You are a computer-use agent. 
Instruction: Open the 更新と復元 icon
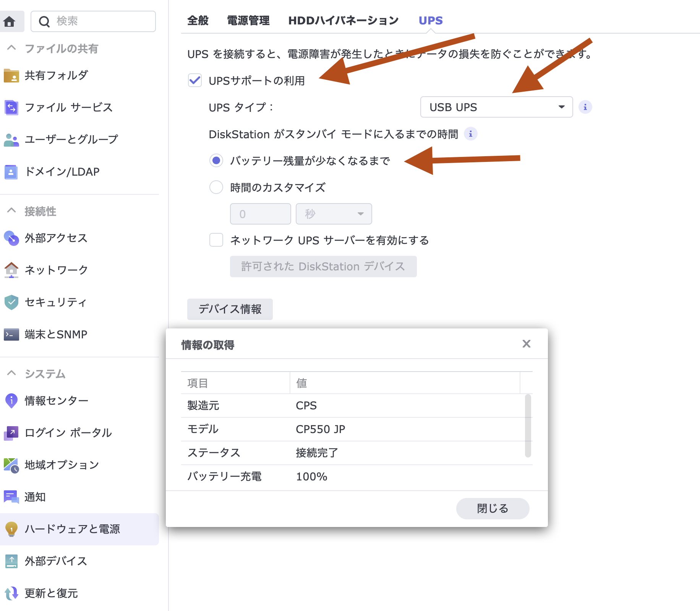(x=11, y=593)
